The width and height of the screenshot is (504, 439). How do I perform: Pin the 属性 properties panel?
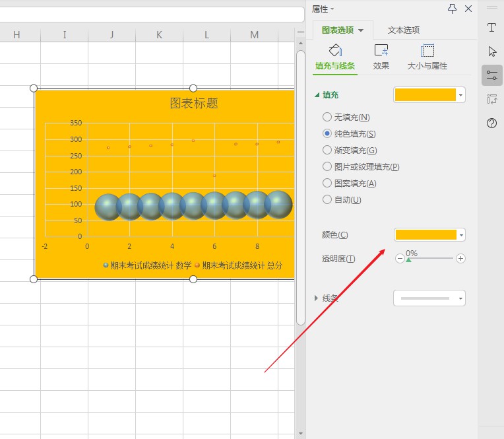(x=452, y=9)
